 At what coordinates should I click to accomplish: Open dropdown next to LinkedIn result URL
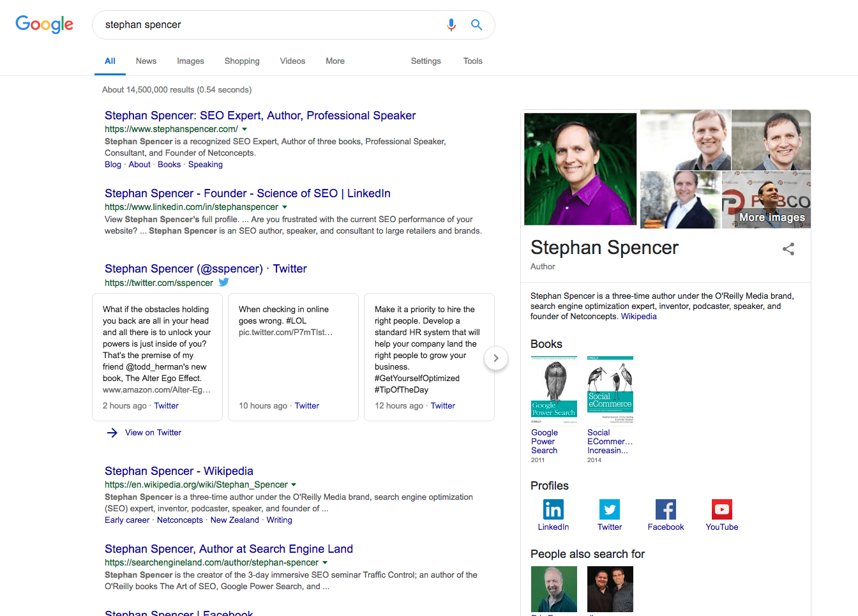[285, 207]
